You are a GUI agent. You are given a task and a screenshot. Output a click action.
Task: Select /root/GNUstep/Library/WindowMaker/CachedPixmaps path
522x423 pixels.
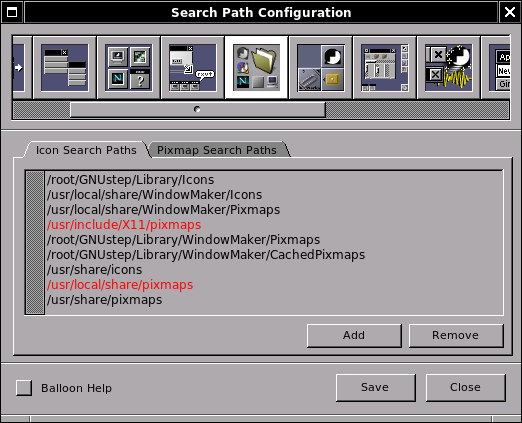coord(274,255)
